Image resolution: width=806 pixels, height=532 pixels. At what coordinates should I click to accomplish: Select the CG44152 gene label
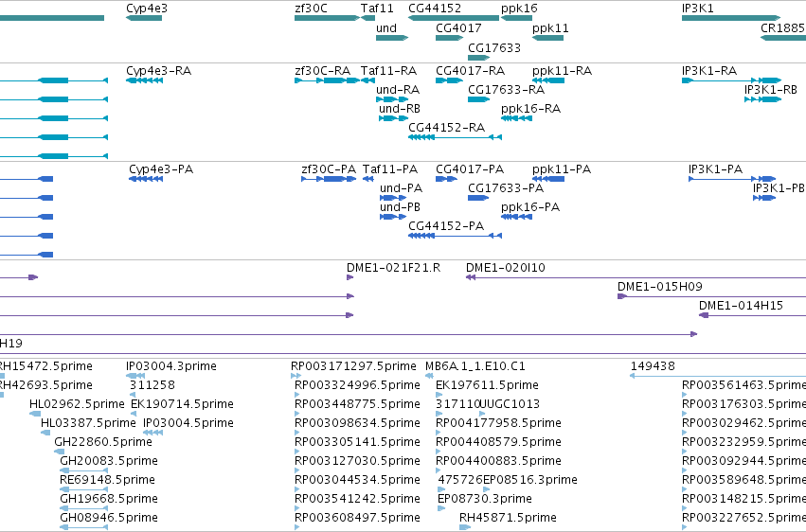[435, 9]
